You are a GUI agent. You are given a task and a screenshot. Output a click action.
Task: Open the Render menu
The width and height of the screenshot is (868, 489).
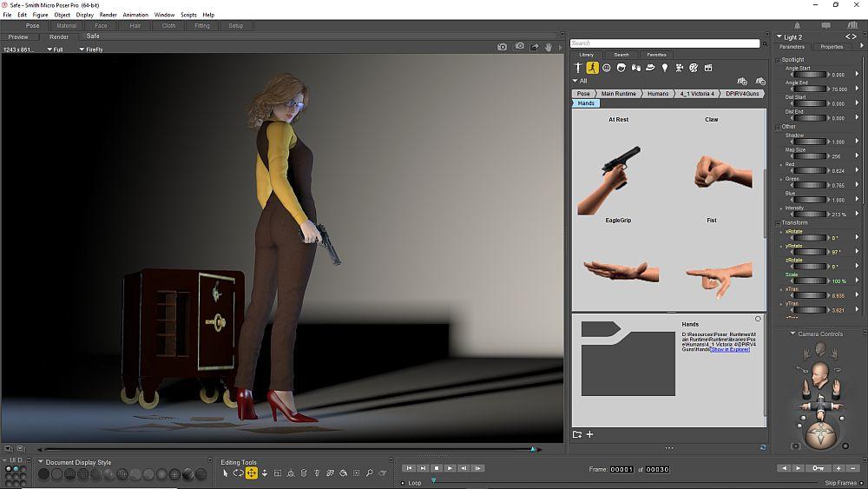click(x=108, y=15)
